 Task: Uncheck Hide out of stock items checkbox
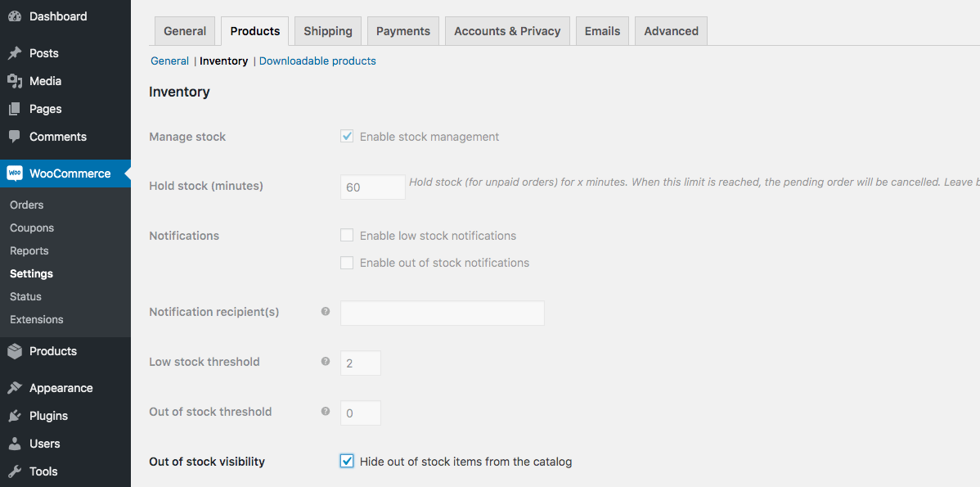[347, 462]
